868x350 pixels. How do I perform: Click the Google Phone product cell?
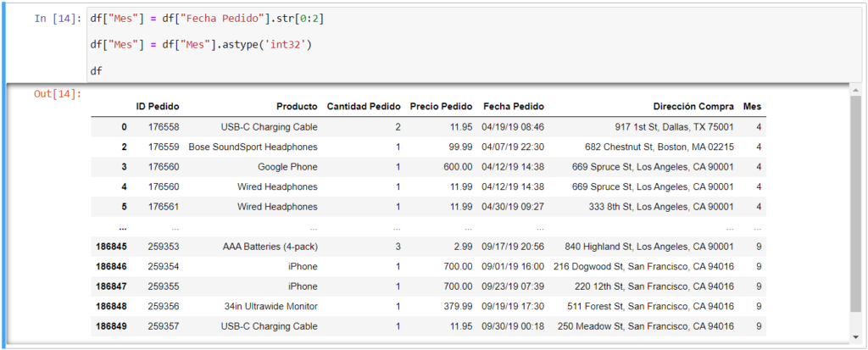point(288,167)
